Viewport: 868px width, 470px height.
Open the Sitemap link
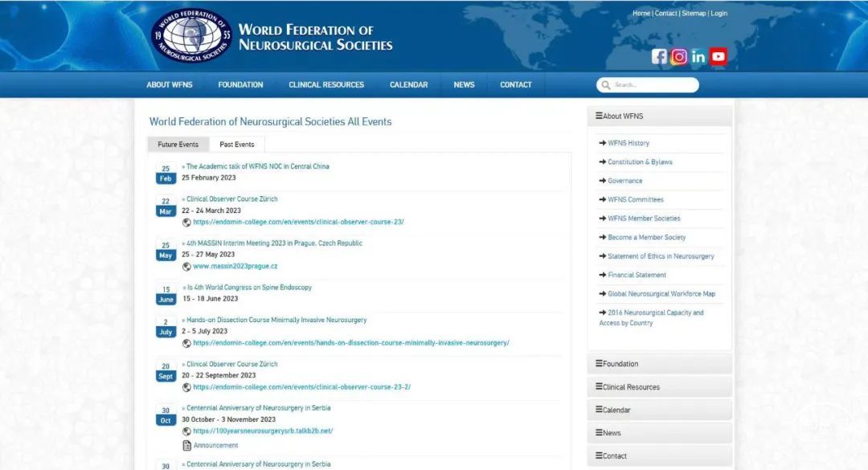tap(694, 14)
